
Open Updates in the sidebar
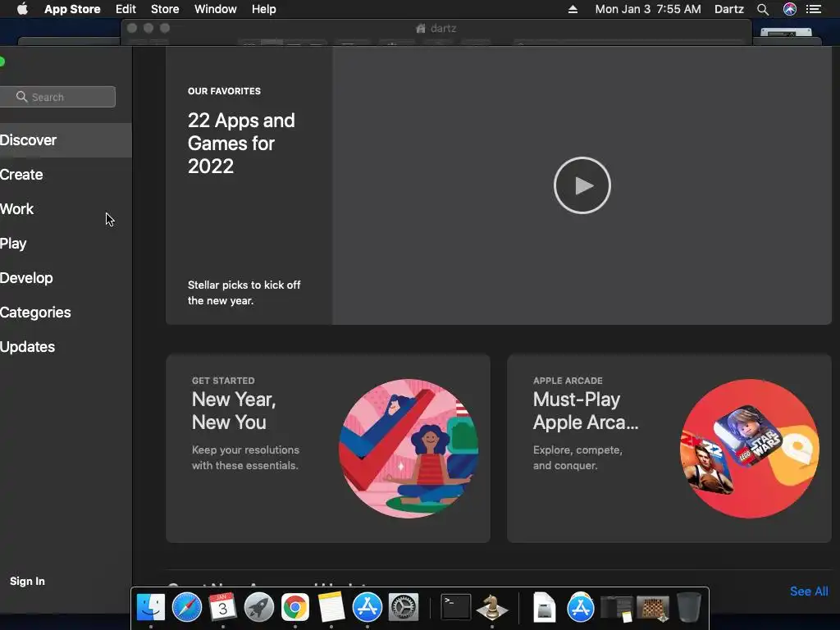coord(66,347)
